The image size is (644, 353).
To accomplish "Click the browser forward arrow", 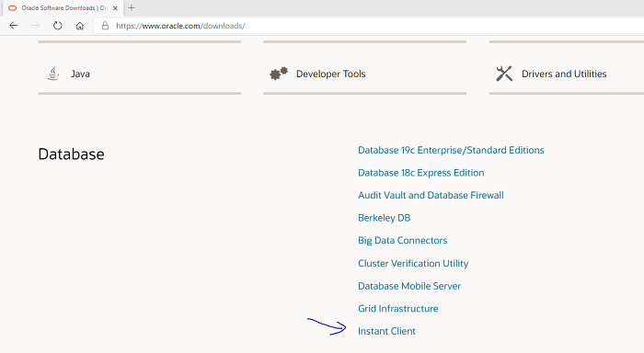I will (36, 26).
